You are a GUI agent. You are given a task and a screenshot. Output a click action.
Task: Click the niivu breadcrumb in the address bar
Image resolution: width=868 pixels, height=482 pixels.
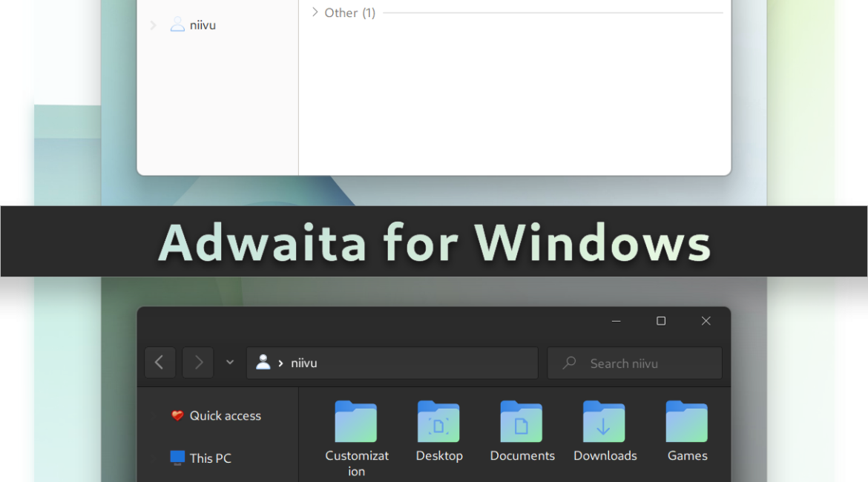(x=304, y=363)
